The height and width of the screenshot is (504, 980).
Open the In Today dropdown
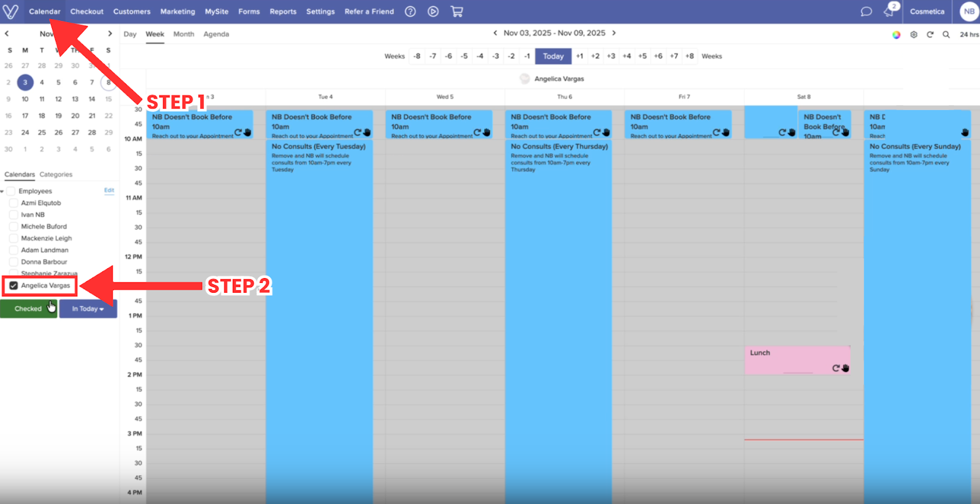coord(88,309)
